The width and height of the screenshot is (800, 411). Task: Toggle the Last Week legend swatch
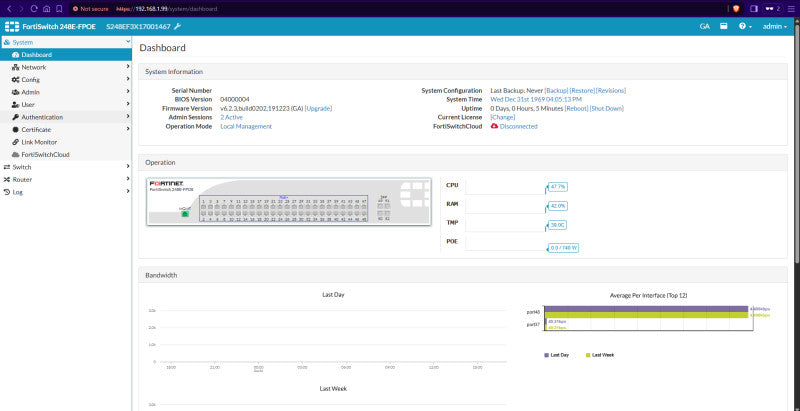tap(588, 354)
